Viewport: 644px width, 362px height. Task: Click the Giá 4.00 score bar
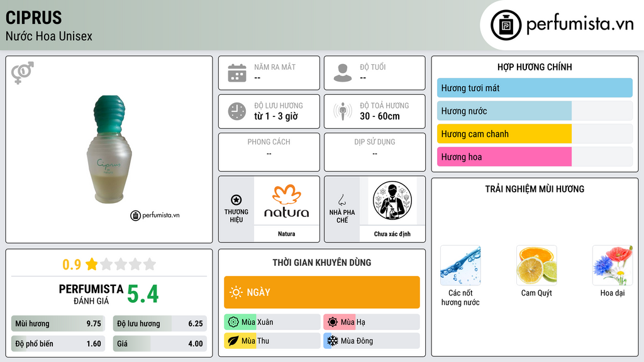(x=160, y=344)
